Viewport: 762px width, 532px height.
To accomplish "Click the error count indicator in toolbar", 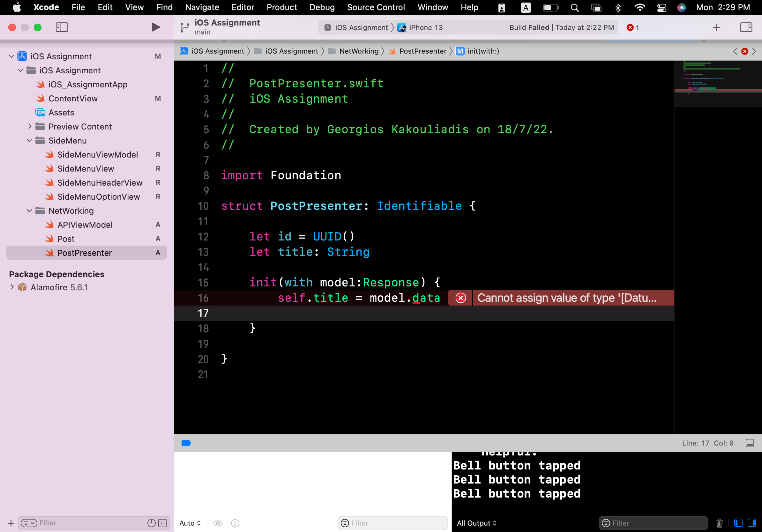I will (632, 27).
